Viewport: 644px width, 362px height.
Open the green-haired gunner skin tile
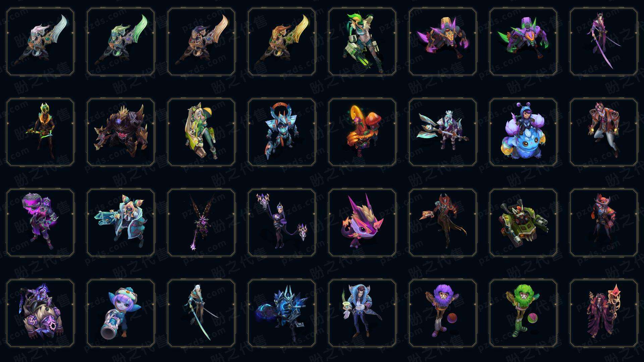click(362, 42)
